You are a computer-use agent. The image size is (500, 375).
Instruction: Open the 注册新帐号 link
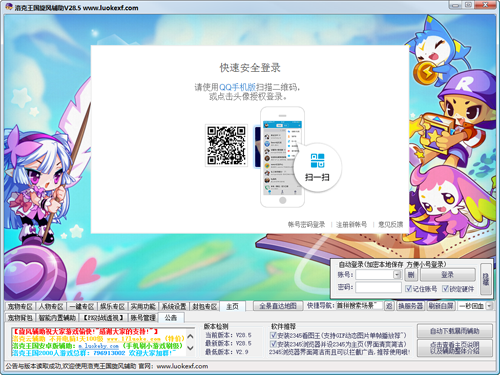[x=351, y=224]
